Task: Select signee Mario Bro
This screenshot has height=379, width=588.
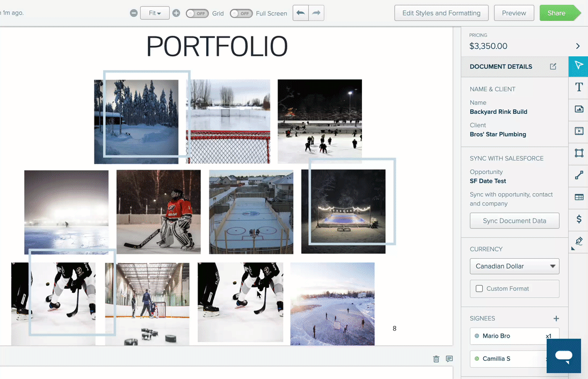Action: click(514, 336)
